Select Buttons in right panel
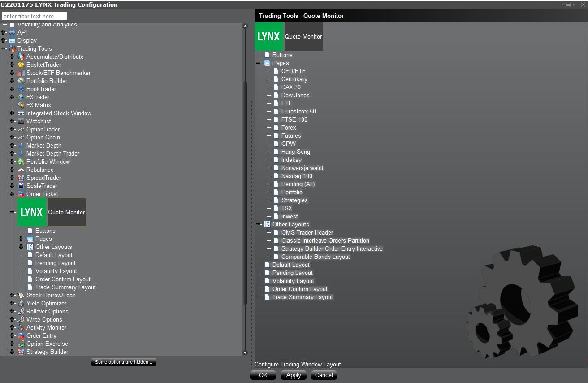 [x=282, y=55]
